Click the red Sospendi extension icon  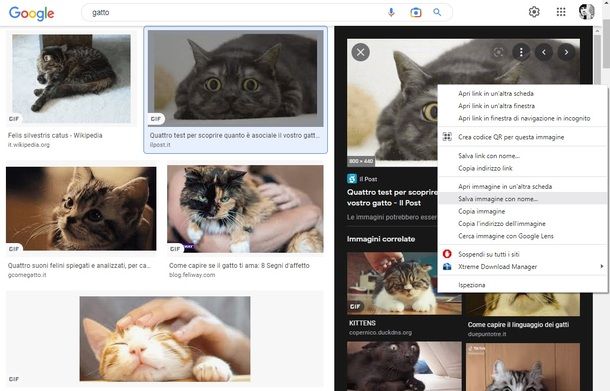pyautogui.click(x=447, y=254)
